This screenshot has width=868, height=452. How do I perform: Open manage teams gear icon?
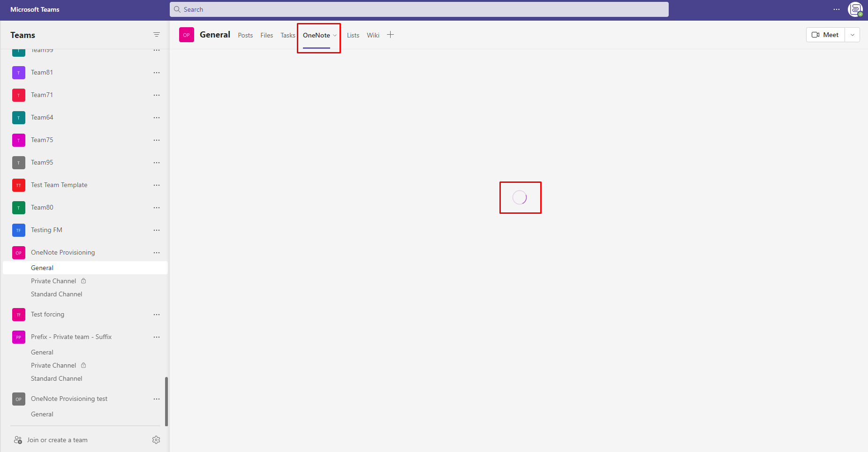click(156, 440)
